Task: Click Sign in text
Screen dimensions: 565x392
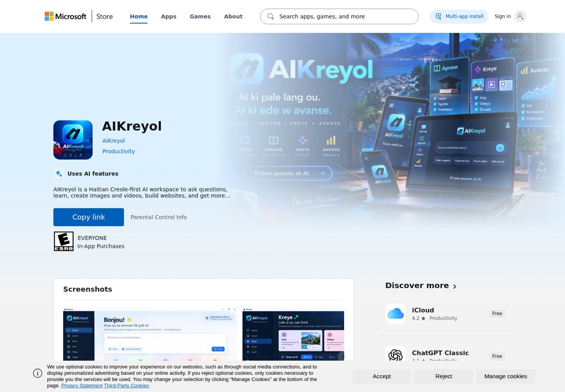Action: (502, 16)
